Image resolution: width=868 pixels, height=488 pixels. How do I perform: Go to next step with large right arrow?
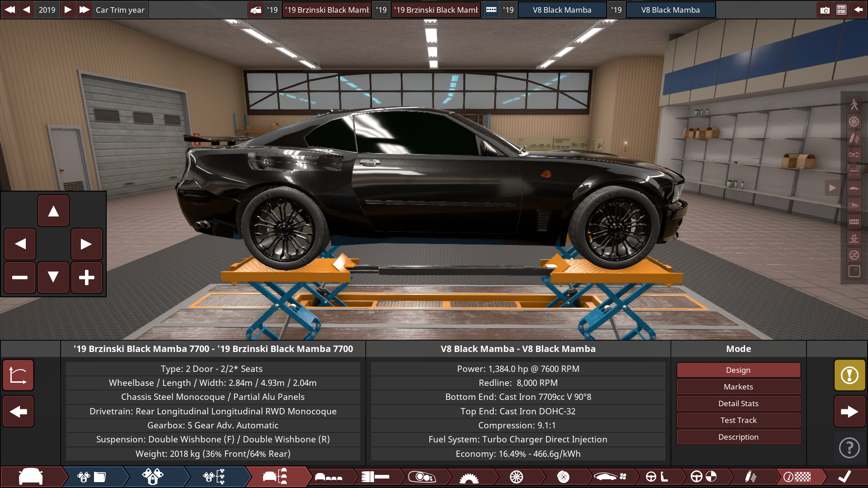pos(849,411)
